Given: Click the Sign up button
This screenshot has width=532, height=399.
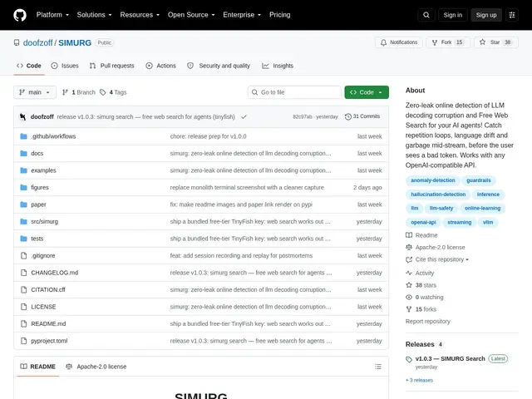Looking at the screenshot, I should coord(485,15).
